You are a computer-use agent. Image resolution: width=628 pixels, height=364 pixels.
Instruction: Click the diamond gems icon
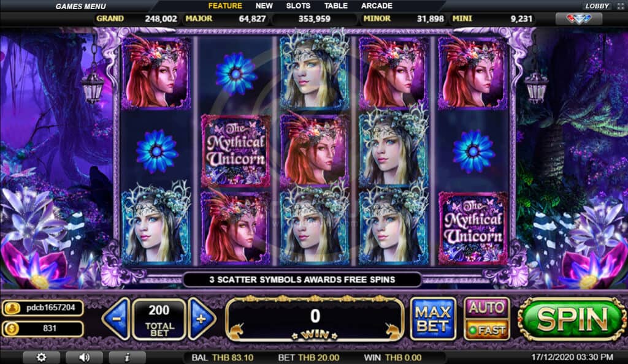tap(579, 18)
